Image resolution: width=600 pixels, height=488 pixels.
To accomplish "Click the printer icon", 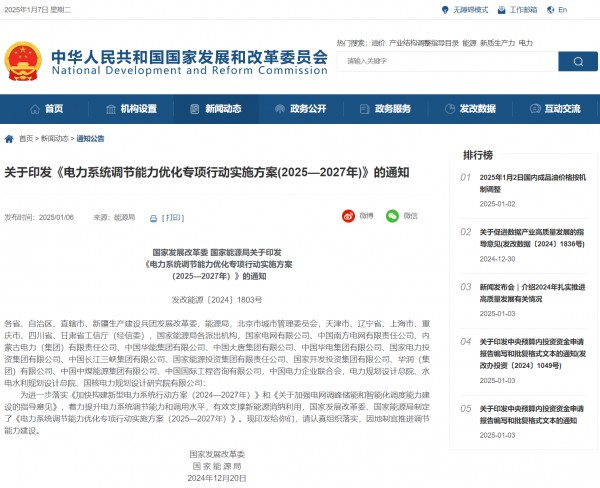I will point(153,219).
